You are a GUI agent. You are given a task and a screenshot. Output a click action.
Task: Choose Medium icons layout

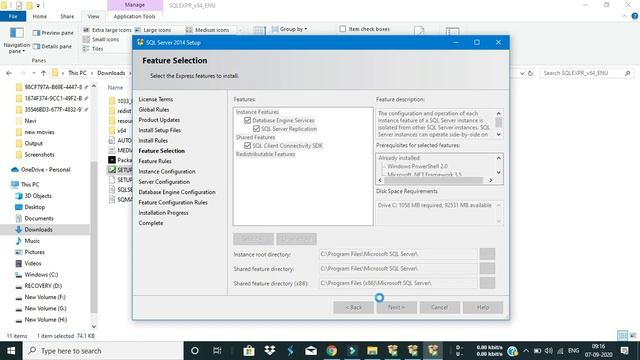[x=207, y=30]
